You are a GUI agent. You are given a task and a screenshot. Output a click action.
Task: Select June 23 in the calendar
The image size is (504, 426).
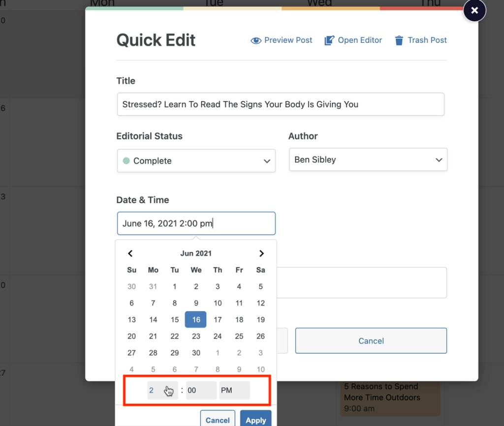pyautogui.click(x=196, y=336)
